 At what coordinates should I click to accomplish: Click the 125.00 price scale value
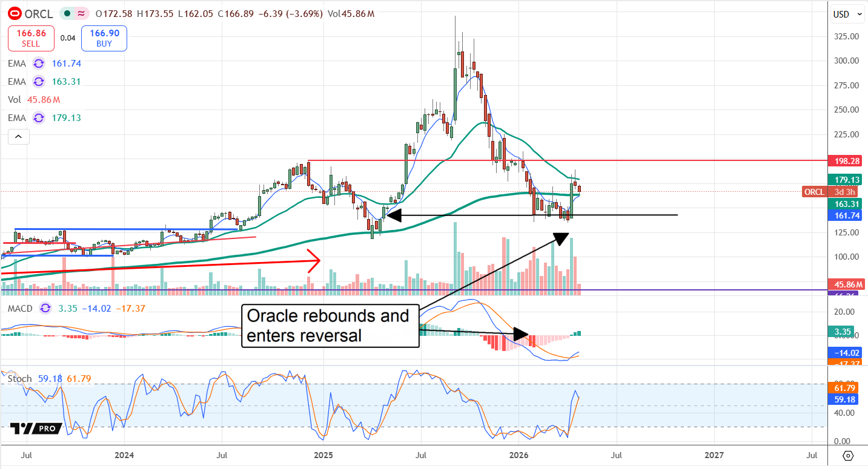coord(846,232)
